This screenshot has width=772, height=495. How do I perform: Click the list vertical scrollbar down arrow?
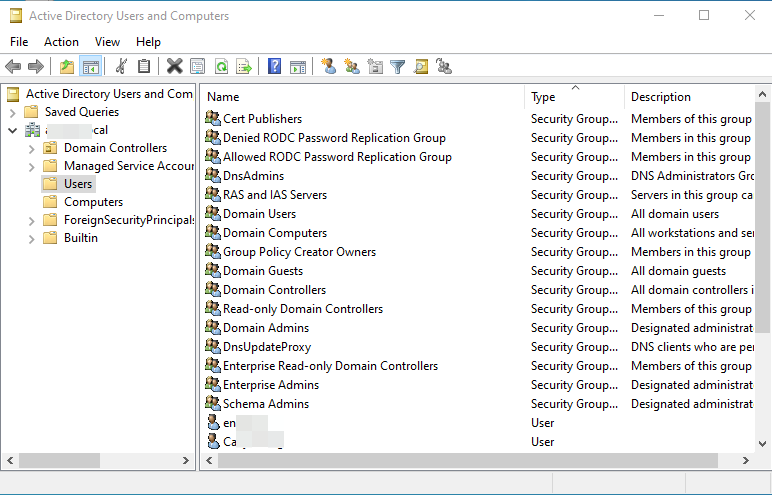click(762, 443)
